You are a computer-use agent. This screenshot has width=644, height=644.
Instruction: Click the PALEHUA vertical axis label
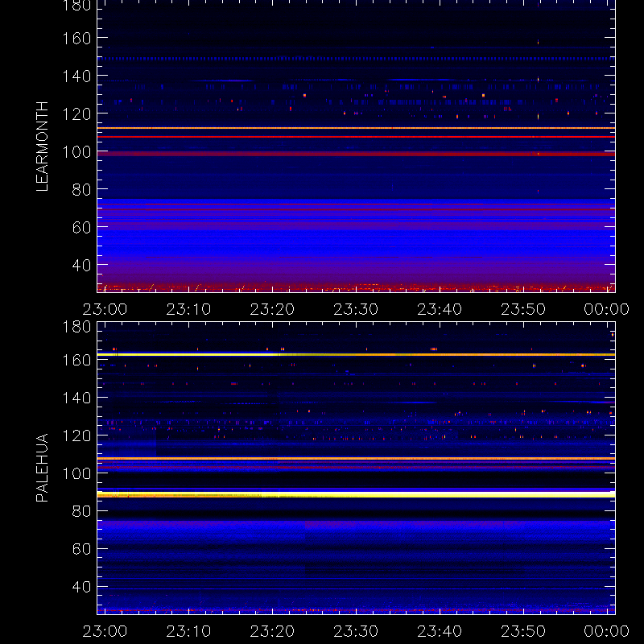tap(42, 468)
